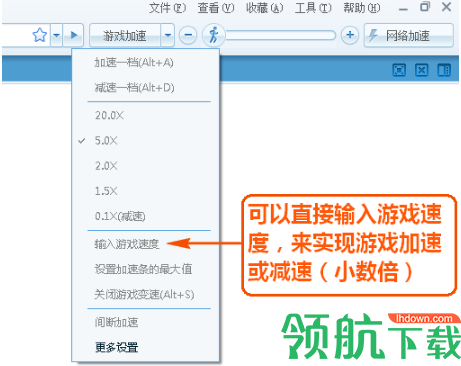This screenshot has height=366, width=461.
Task: Choose the 2.0X speed option
Action: point(146,166)
